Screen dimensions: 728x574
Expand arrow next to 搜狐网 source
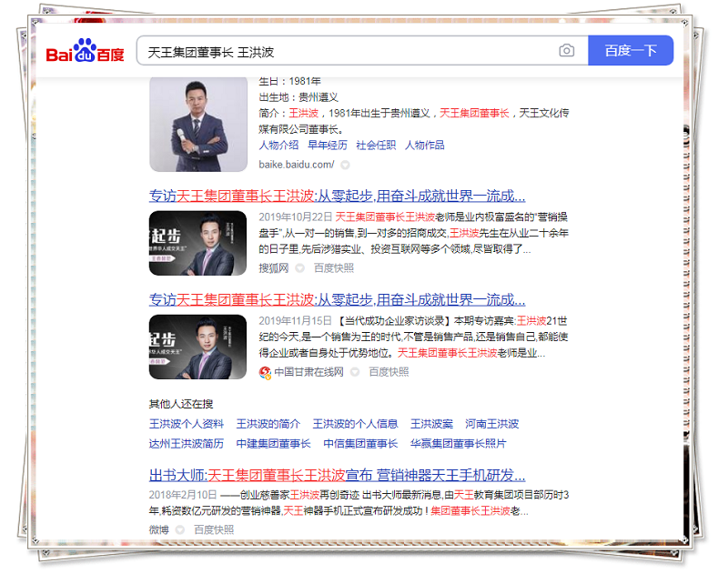point(301,268)
